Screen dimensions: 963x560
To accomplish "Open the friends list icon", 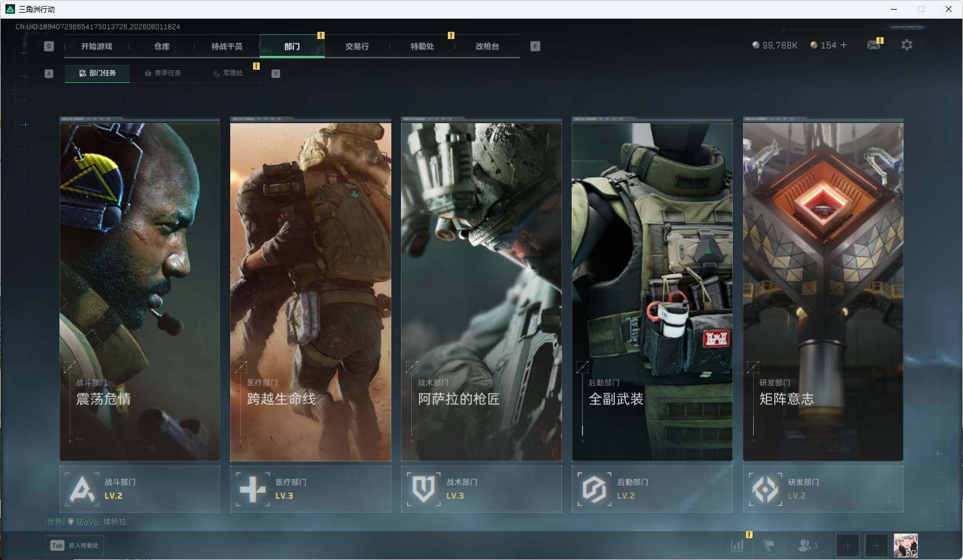I will tap(807, 545).
